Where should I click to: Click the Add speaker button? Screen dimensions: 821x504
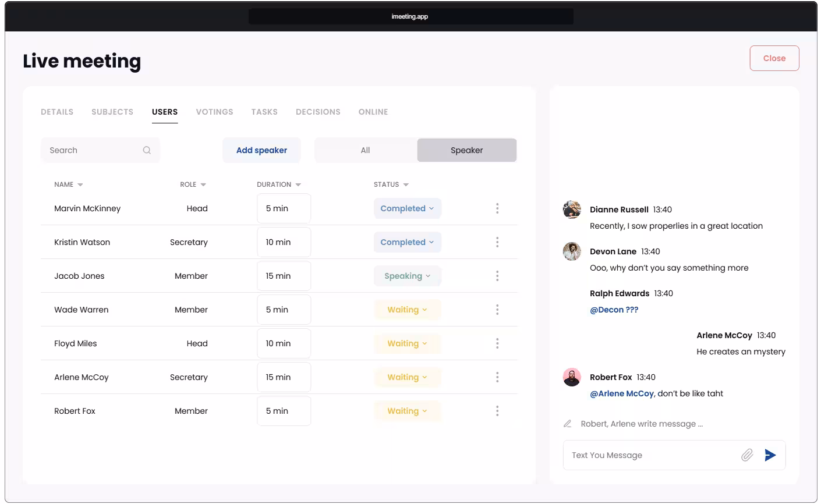[x=261, y=150]
